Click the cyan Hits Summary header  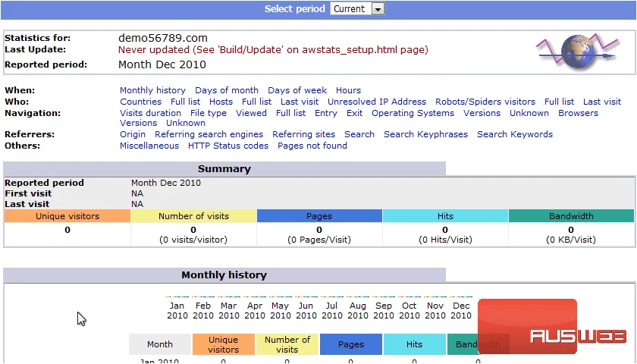445,216
